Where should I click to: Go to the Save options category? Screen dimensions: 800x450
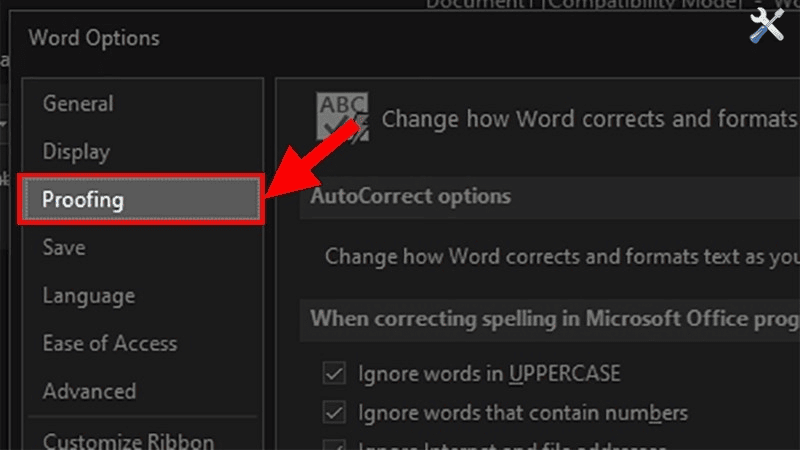[64, 247]
